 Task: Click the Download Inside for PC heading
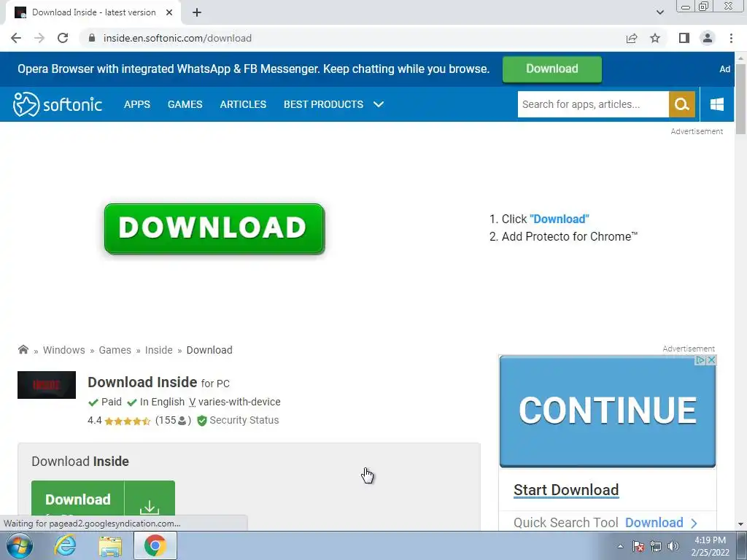pyautogui.click(x=158, y=382)
